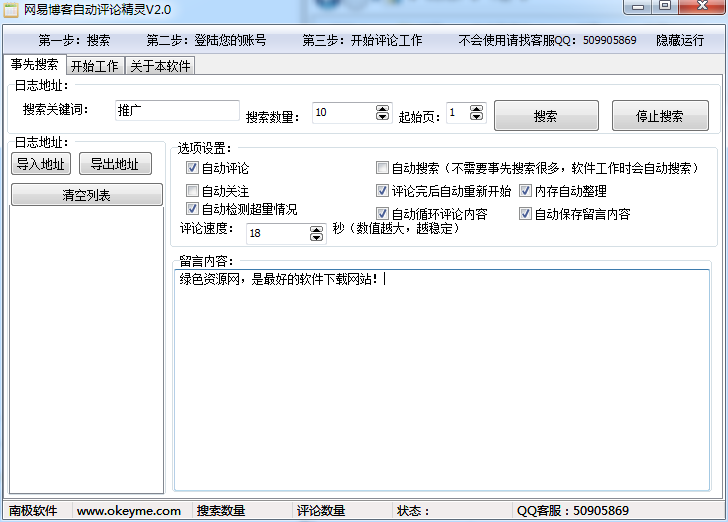Click 南极软件 in the status bar
This screenshot has height=522, width=728.
click(x=33, y=511)
